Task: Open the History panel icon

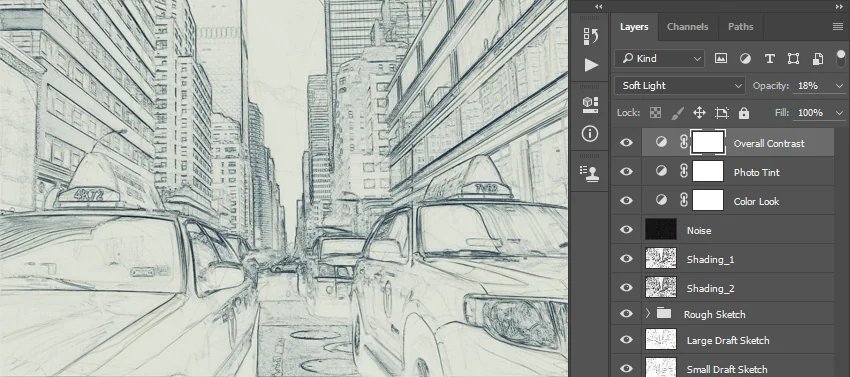Action: click(591, 36)
